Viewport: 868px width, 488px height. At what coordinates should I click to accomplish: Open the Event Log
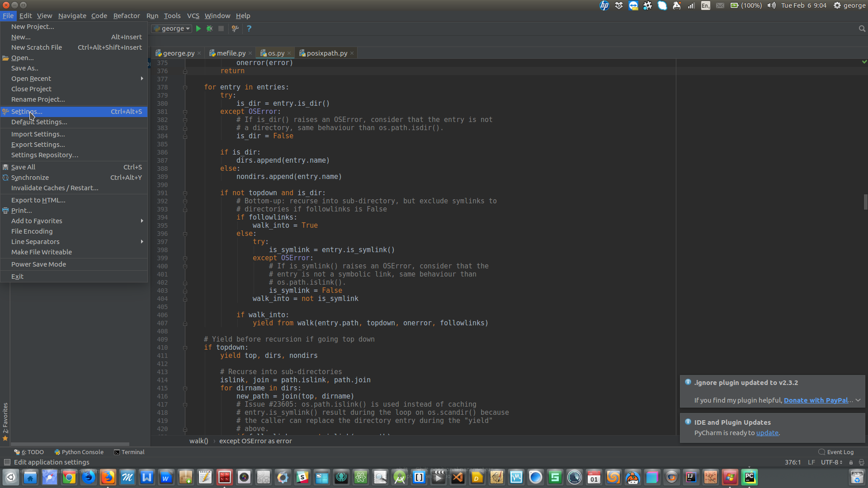(840, 452)
